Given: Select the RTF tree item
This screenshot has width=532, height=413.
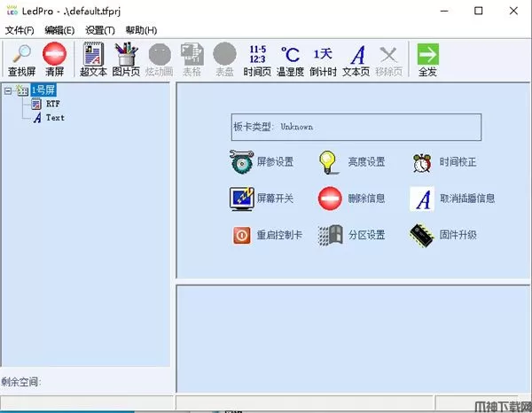Looking at the screenshot, I should coord(53,104).
